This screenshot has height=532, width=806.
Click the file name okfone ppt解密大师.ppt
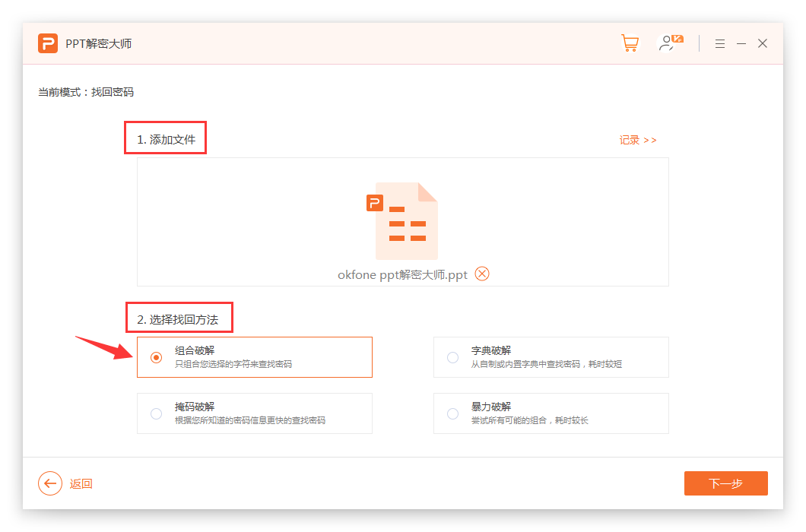[402, 275]
